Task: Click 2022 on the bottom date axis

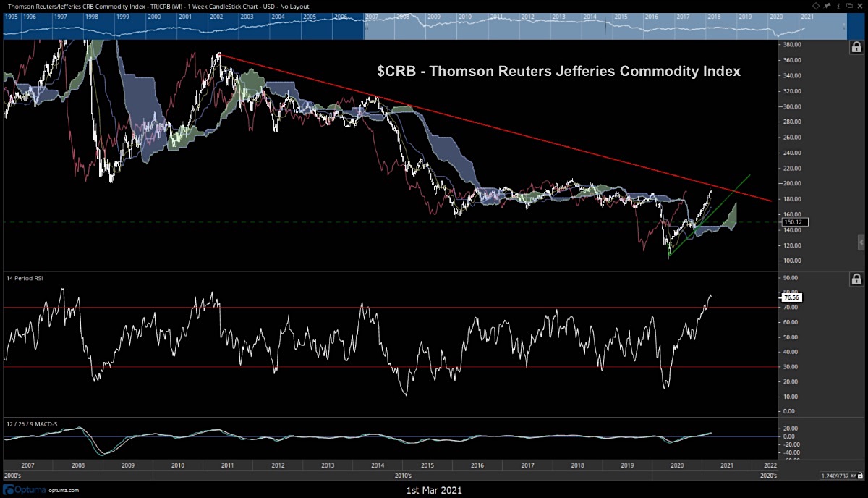Action: point(771,465)
